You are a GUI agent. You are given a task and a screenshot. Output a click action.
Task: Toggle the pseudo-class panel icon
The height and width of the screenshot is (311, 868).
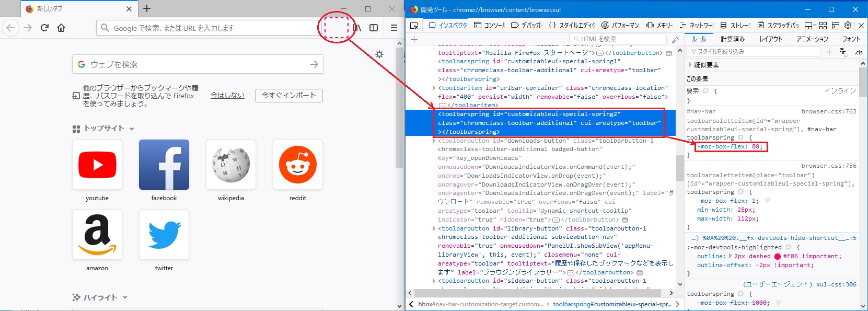pos(843,52)
